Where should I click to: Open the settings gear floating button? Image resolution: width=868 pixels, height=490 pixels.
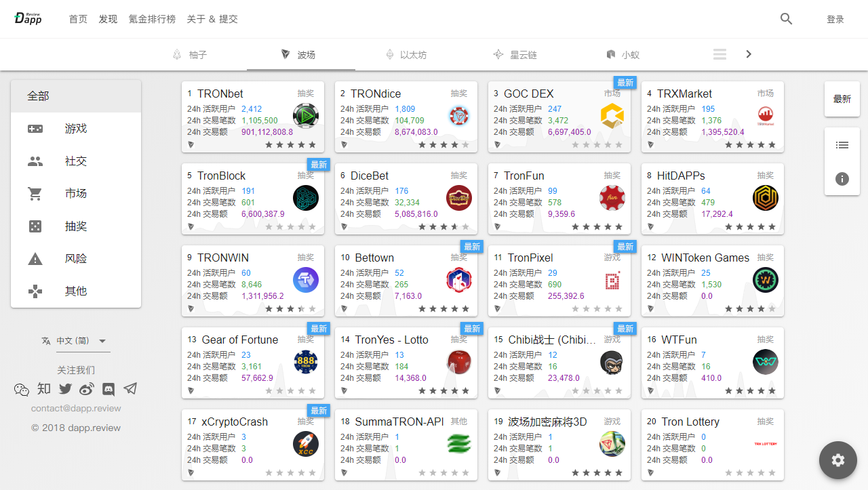pyautogui.click(x=838, y=460)
